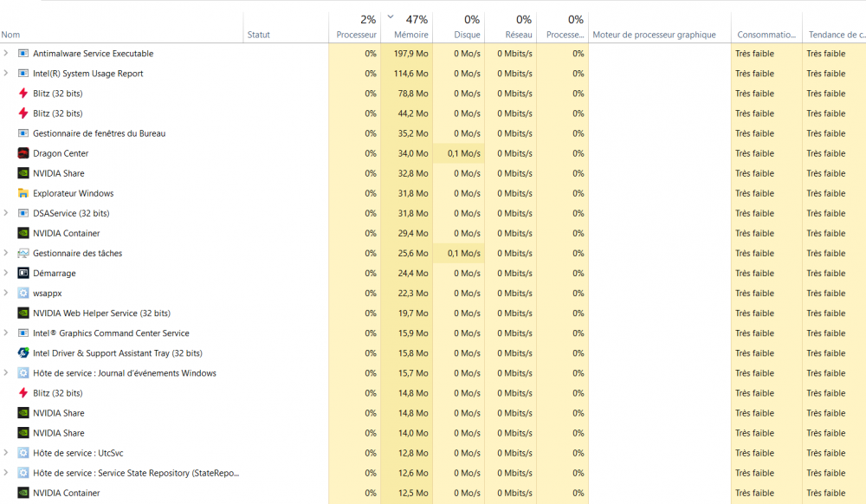
Task: Click the wsappx gear icon
Action: click(23, 294)
